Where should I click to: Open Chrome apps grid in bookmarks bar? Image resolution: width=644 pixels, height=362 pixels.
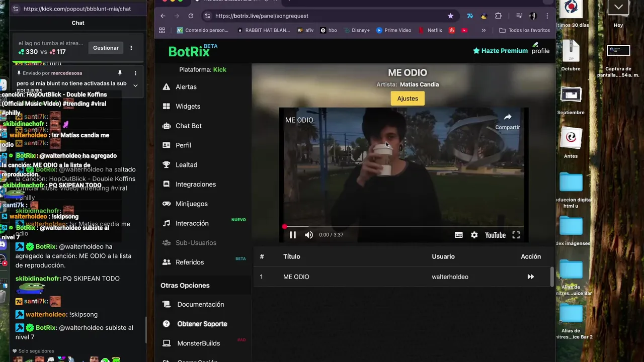point(162,30)
